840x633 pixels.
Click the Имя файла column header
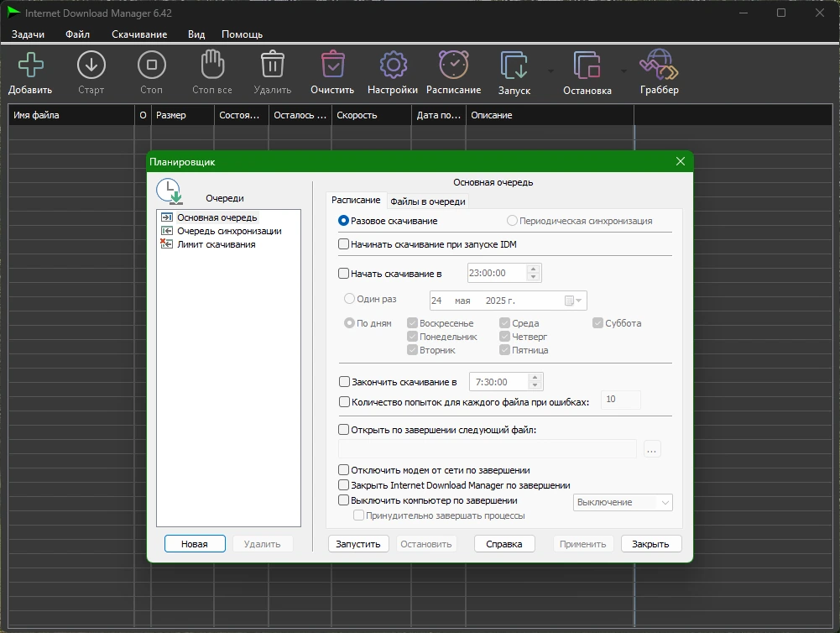[x=71, y=115]
